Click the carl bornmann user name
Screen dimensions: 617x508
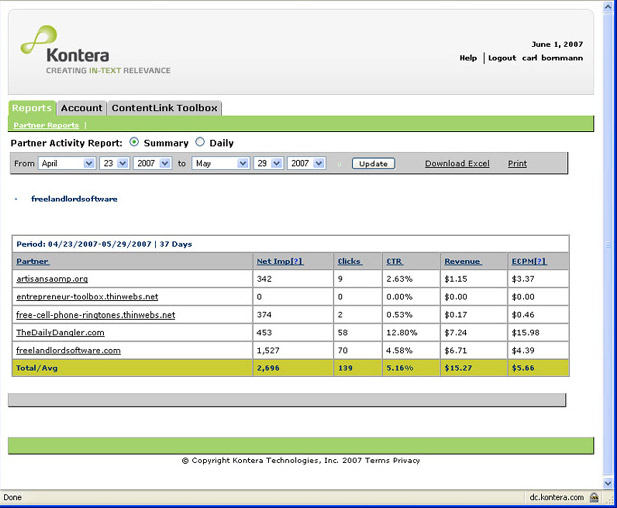pos(552,58)
